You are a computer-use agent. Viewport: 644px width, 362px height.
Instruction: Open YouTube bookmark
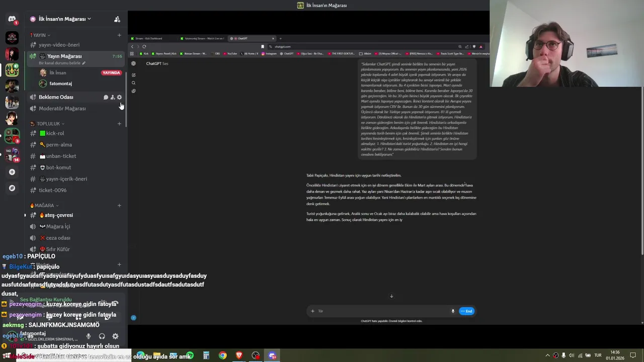(230, 53)
